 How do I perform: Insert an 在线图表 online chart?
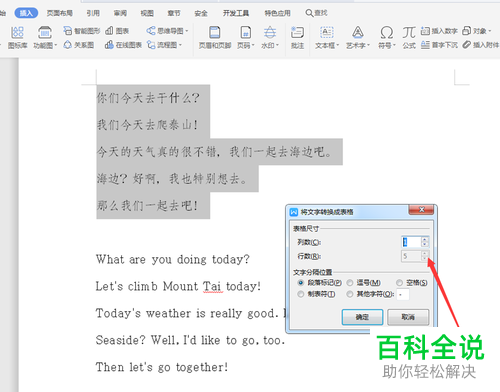(123, 45)
